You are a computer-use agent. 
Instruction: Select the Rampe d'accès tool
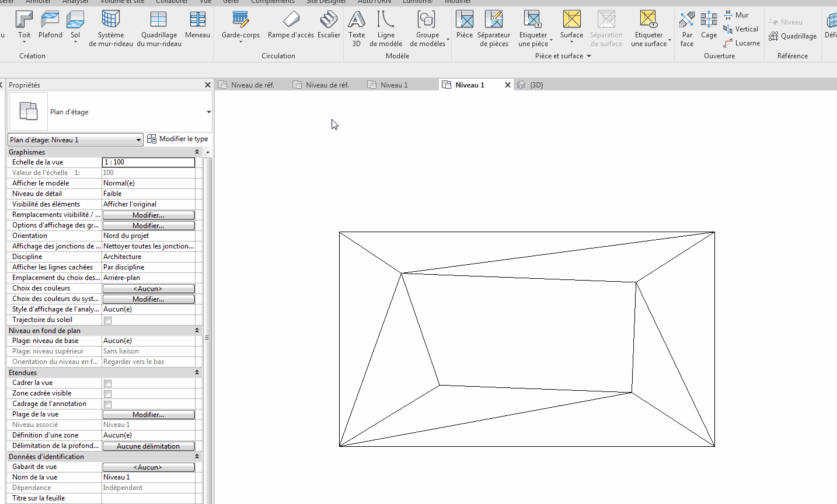coord(291,25)
